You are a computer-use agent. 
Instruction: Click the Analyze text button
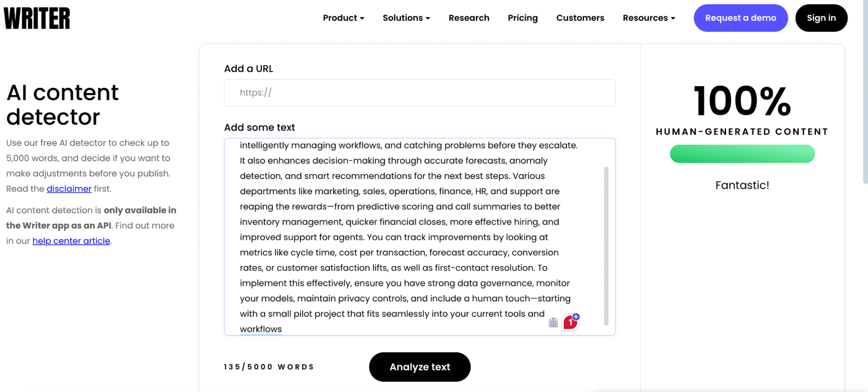[x=419, y=367]
